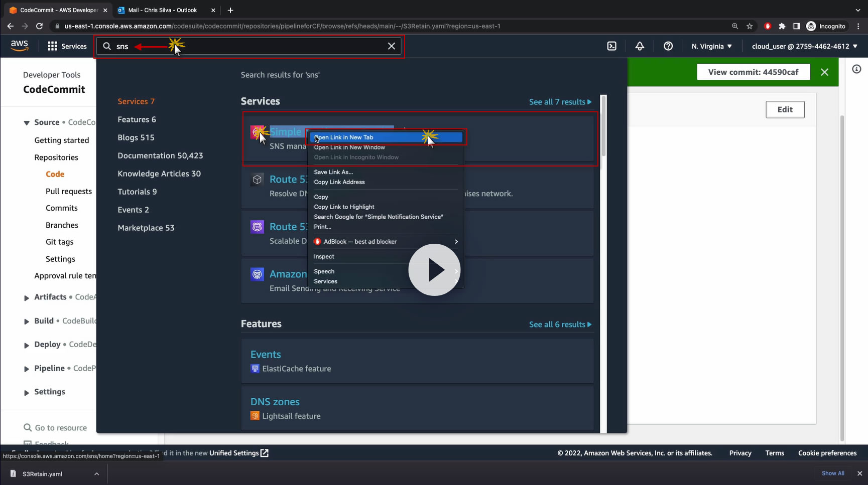
Task: Click the large play button overlay
Action: tap(434, 270)
